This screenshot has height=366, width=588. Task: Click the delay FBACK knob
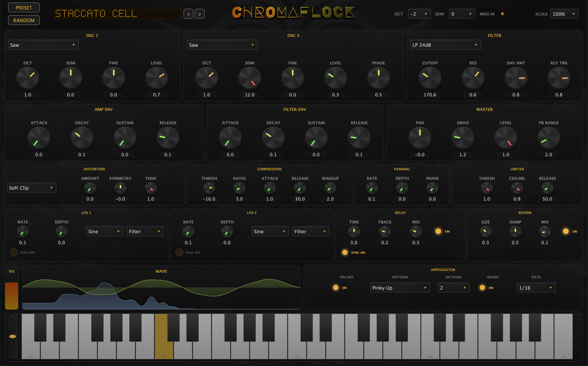pos(385,232)
